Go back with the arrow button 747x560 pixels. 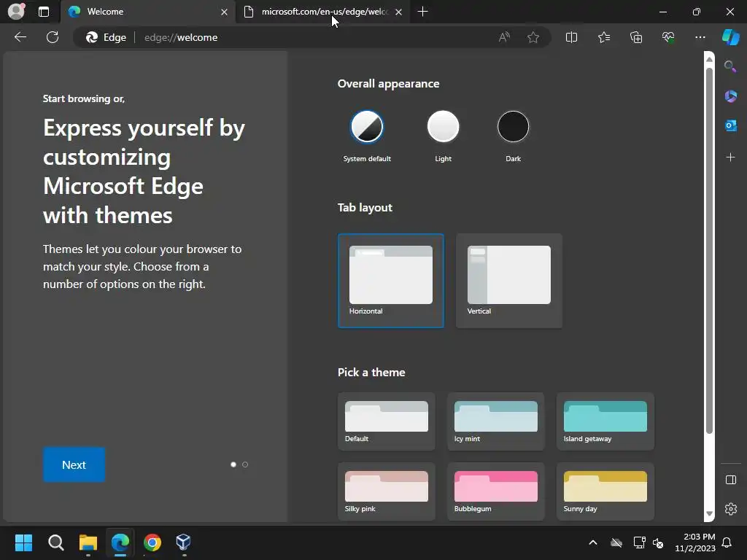pos(20,37)
